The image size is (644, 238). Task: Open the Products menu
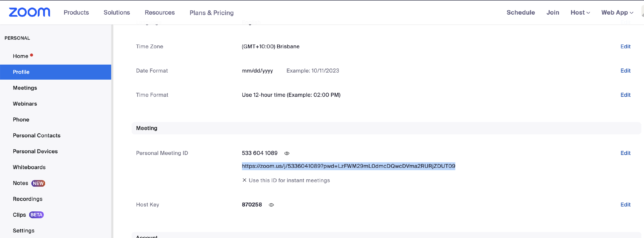click(76, 12)
